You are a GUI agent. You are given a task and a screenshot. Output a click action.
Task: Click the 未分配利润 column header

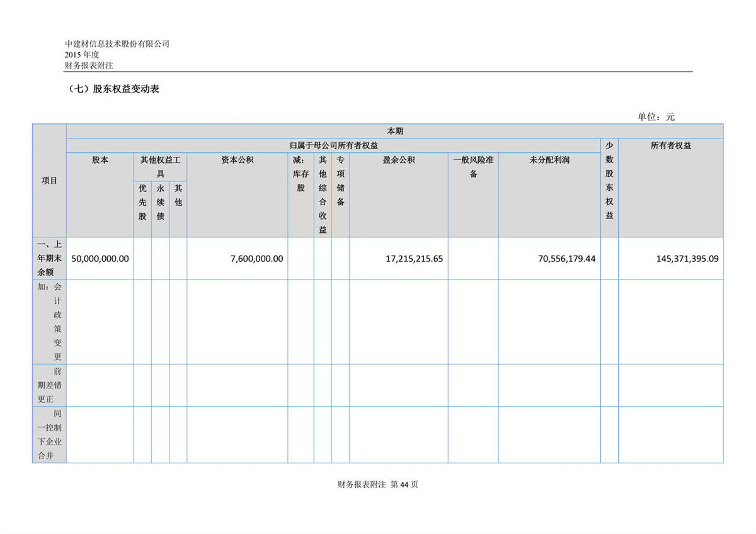(x=549, y=160)
